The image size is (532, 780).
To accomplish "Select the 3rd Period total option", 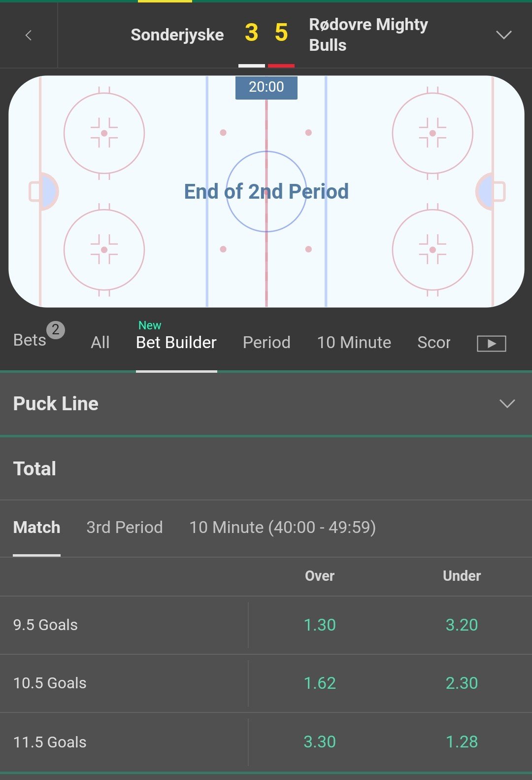I will point(125,528).
